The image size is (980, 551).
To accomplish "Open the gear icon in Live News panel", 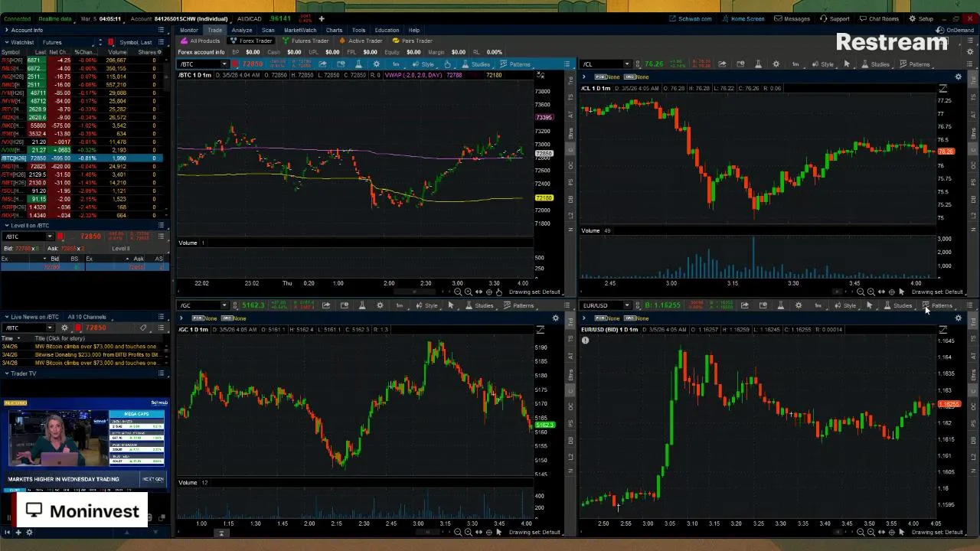I will (64, 328).
